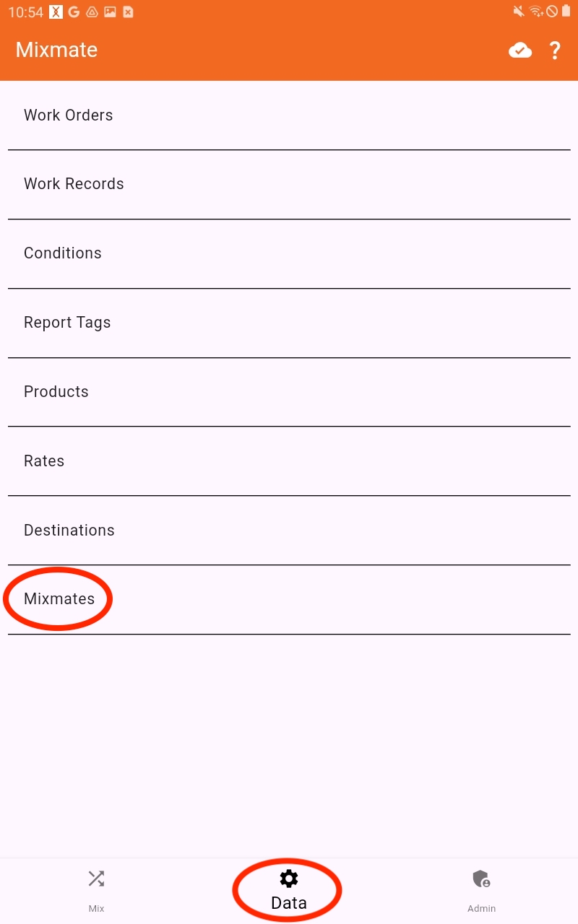The image size is (578, 924).
Task: Tap the clock time in status bar
Action: pyautogui.click(x=25, y=12)
